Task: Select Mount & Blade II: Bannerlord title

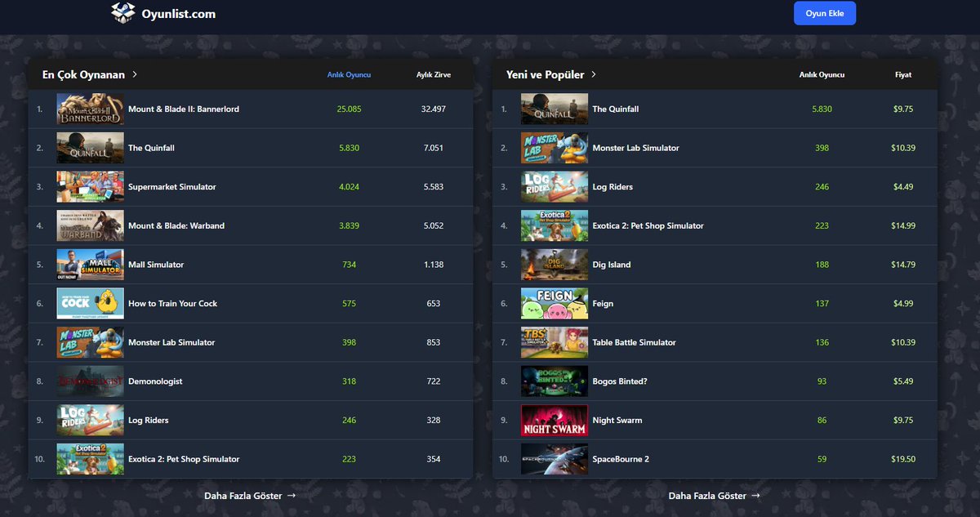Action: (184, 109)
